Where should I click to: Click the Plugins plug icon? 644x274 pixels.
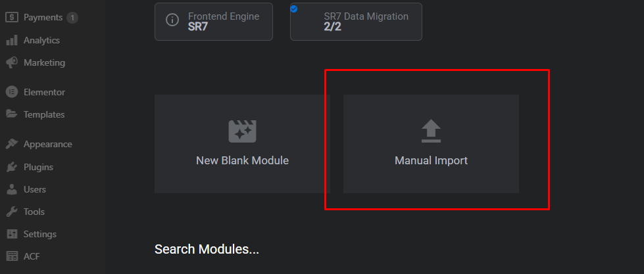pyautogui.click(x=11, y=167)
